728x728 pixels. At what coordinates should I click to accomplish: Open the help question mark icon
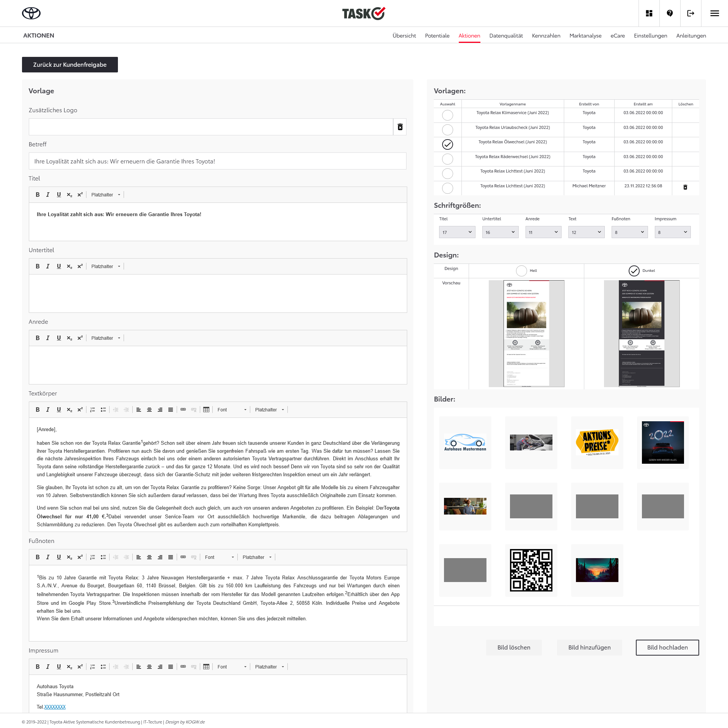click(670, 13)
